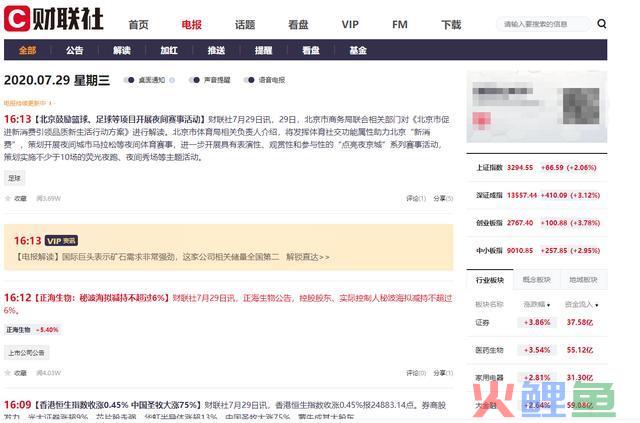
Task: Sort by 涨跌幅 dropdown arrow
Action: point(548,305)
